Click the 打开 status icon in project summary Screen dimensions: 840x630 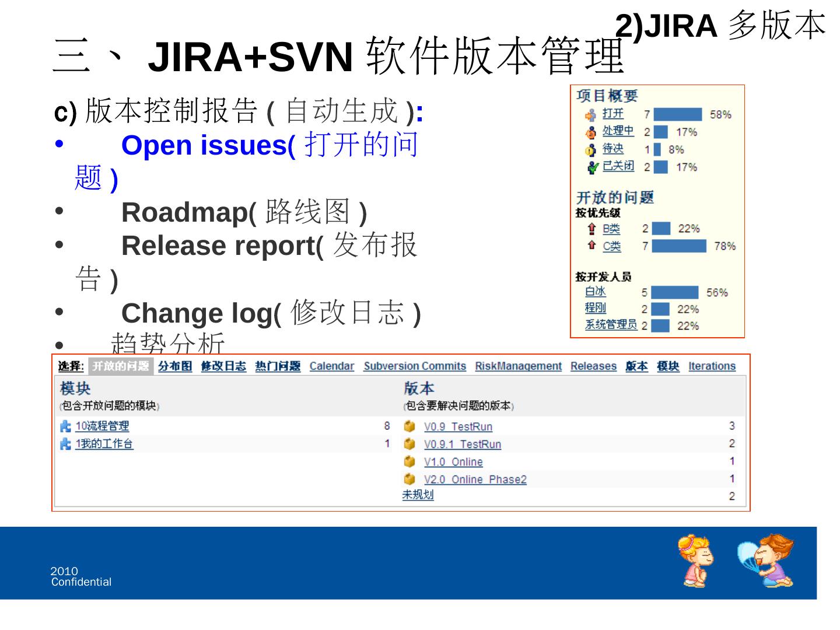pyautogui.click(x=591, y=115)
